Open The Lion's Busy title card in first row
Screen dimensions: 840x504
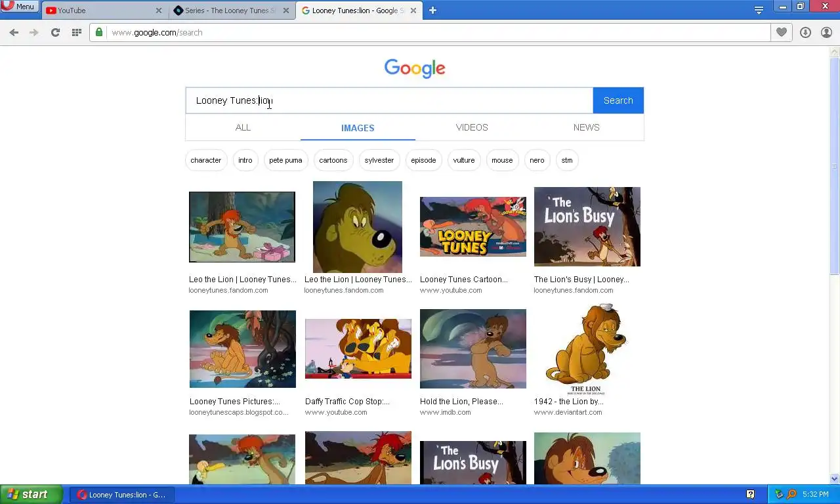point(587,227)
